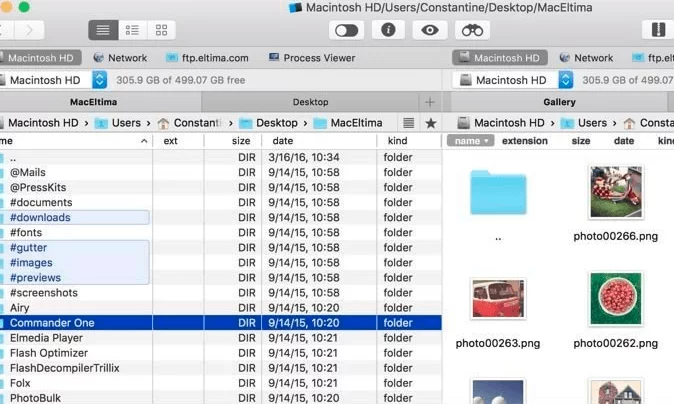Select the Desktop tab

coord(310,102)
